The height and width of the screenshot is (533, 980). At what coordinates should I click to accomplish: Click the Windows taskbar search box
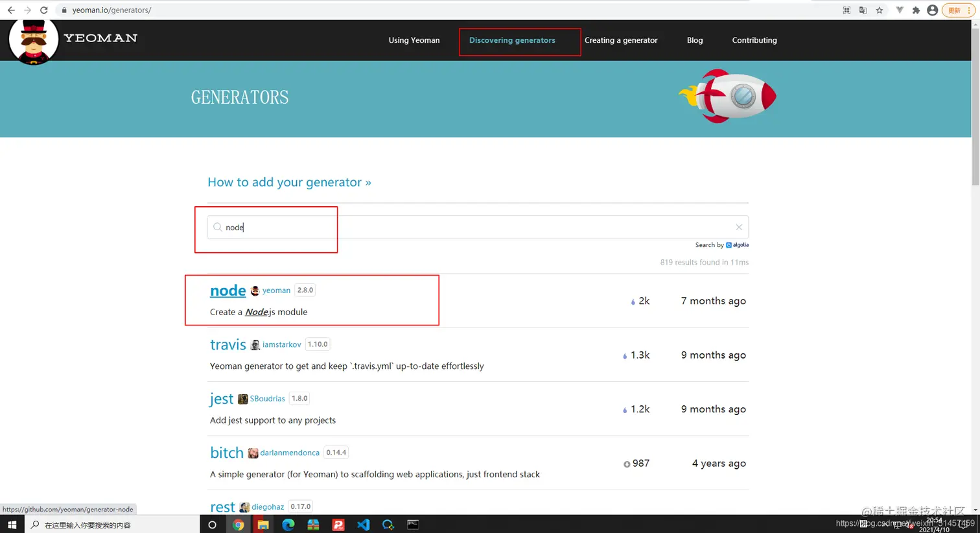pos(112,525)
